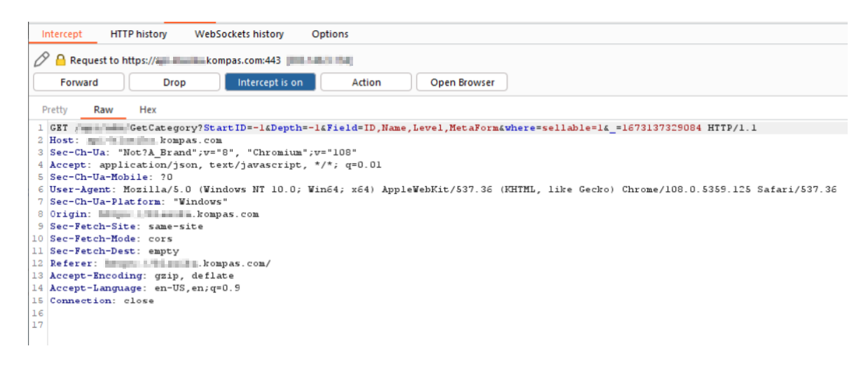Image resolution: width=868 pixels, height=372 pixels.
Task: Launch the embedded browser with Open Browser
Action: (x=462, y=83)
